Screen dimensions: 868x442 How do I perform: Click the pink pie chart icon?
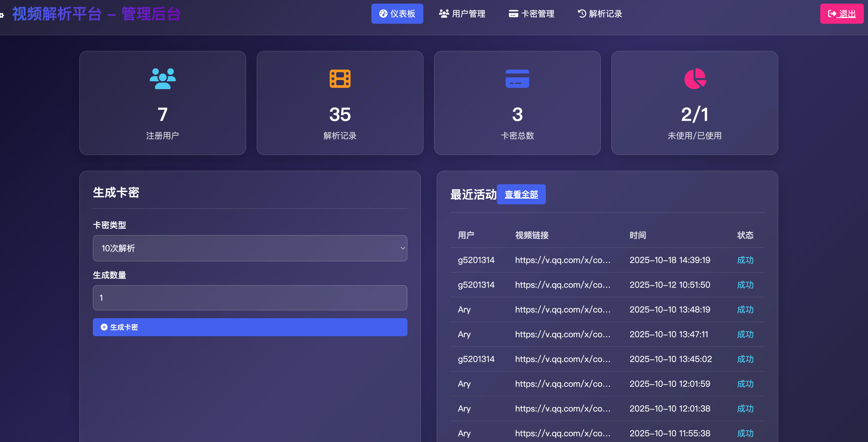[x=695, y=78]
